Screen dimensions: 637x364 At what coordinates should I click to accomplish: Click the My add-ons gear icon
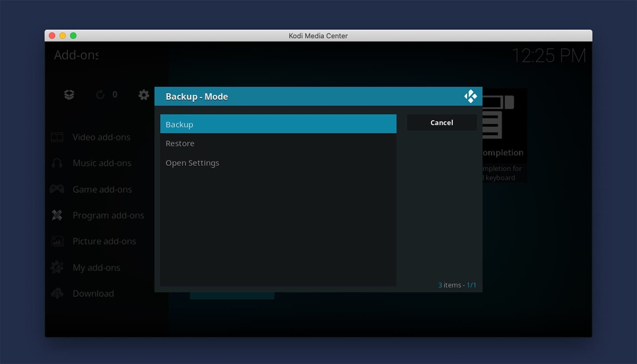click(57, 267)
